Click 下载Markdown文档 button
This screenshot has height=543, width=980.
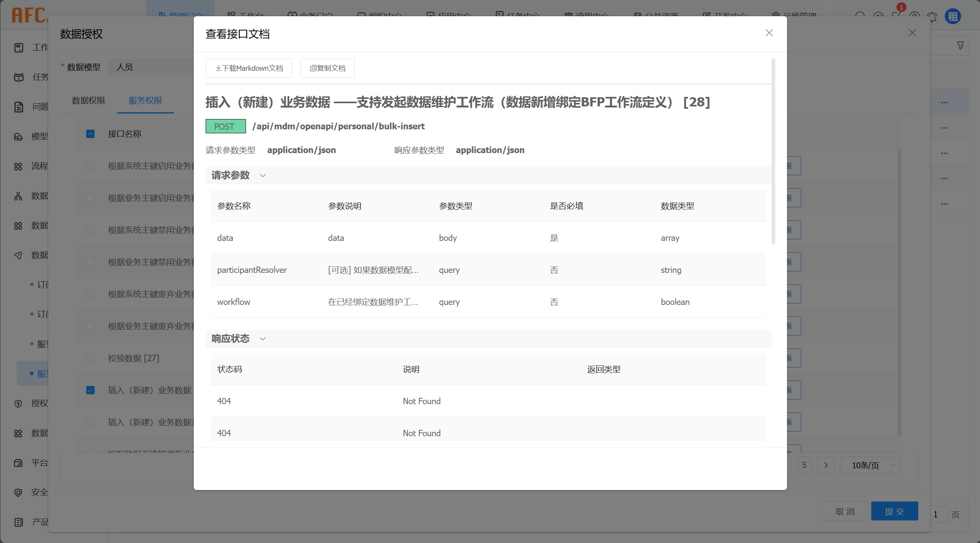[249, 68]
